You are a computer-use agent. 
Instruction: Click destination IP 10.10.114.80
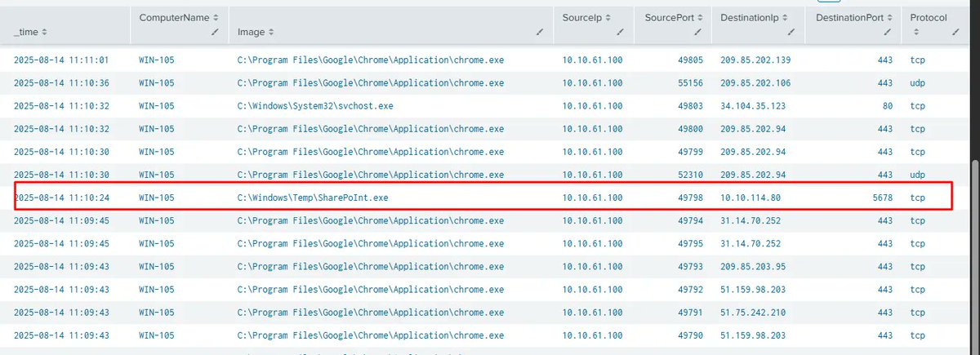751,198
